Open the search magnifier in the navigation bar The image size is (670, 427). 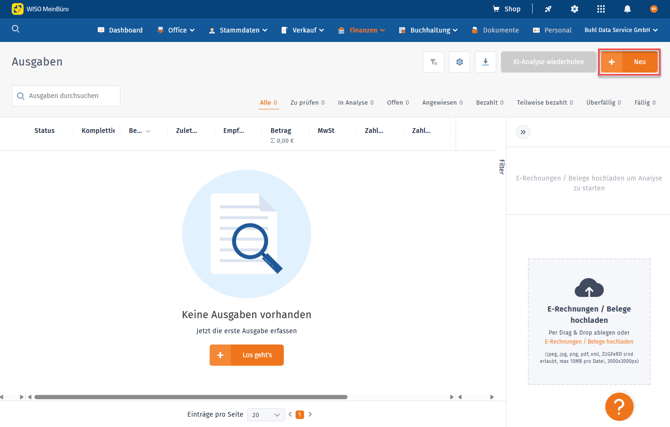[x=16, y=29]
